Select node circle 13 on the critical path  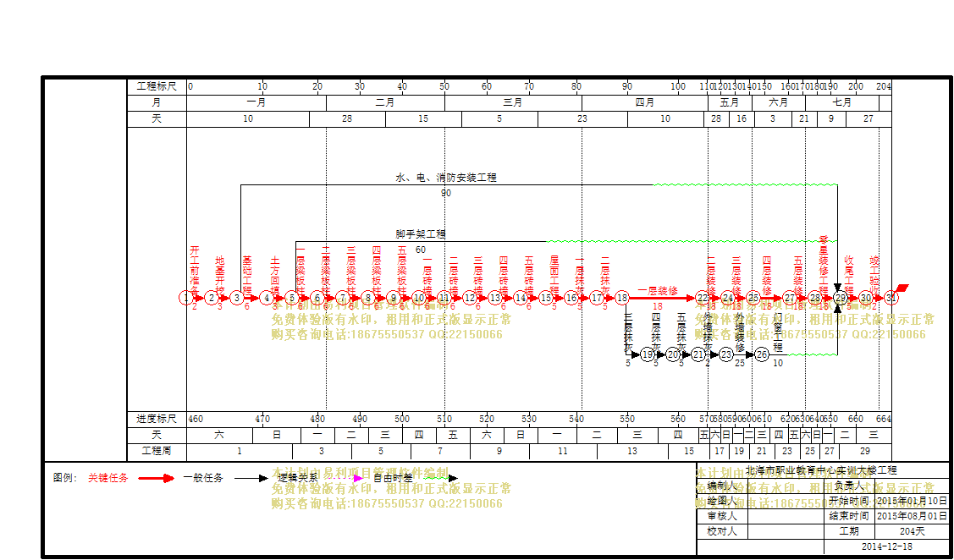click(x=495, y=298)
